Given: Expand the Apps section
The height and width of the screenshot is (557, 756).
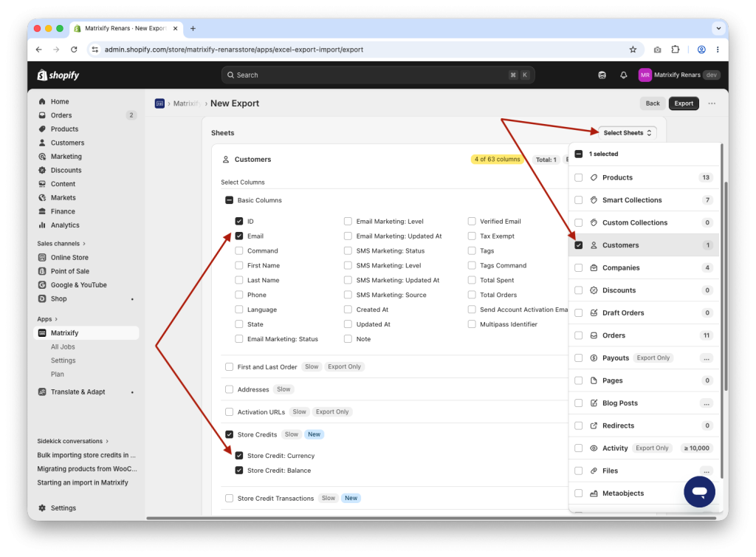Looking at the screenshot, I should click(47, 319).
